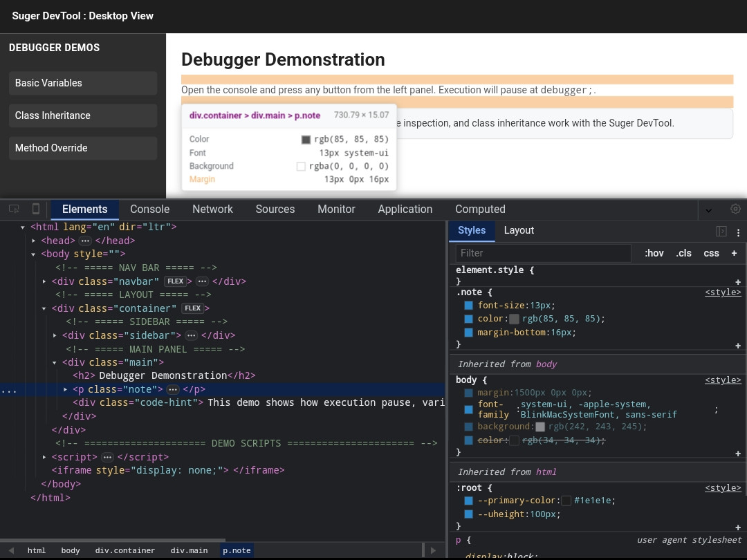Expand the sidebar div node
Screen dimensions: 747x560
pyautogui.click(x=55, y=336)
